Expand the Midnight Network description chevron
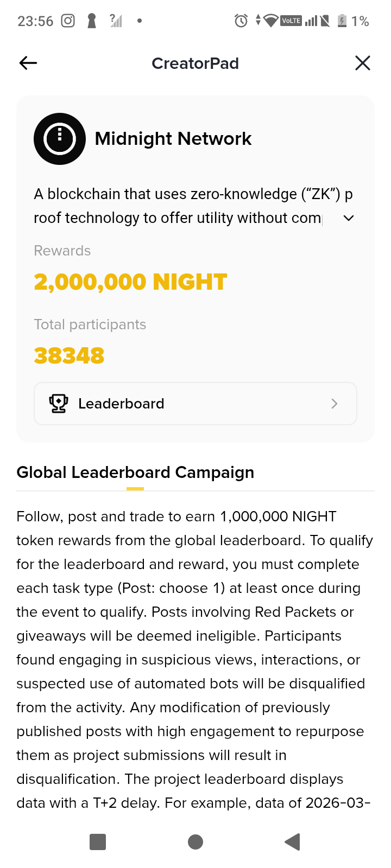Viewport: 391px width, 868px height. [x=349, y=218]
